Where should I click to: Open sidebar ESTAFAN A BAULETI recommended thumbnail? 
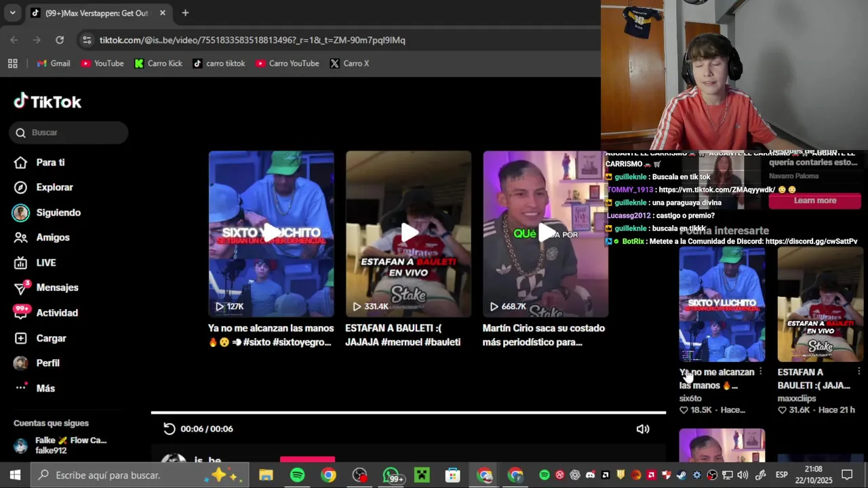click(820, 304)
